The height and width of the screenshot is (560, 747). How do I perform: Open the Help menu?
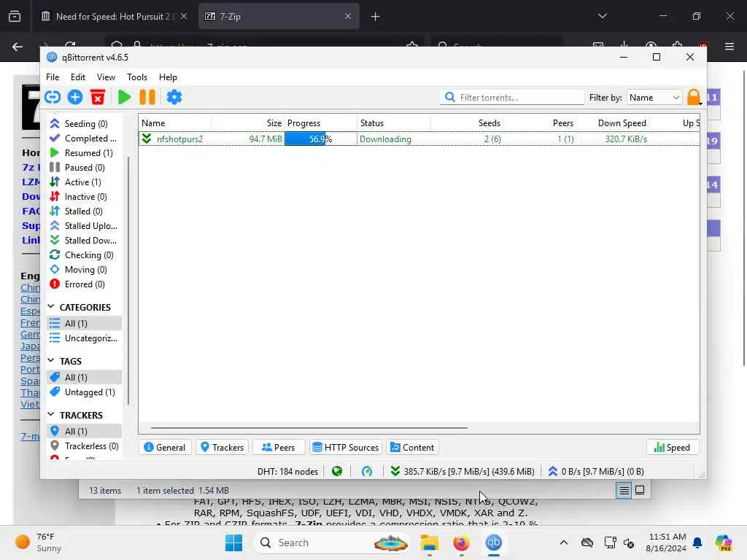tap(168, 77)
